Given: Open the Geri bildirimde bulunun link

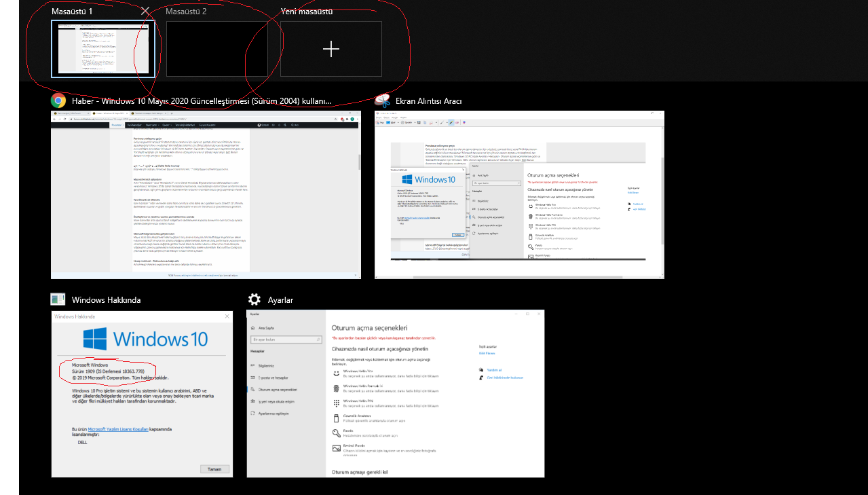Looking at the screenshot, I should pos(504,377).
